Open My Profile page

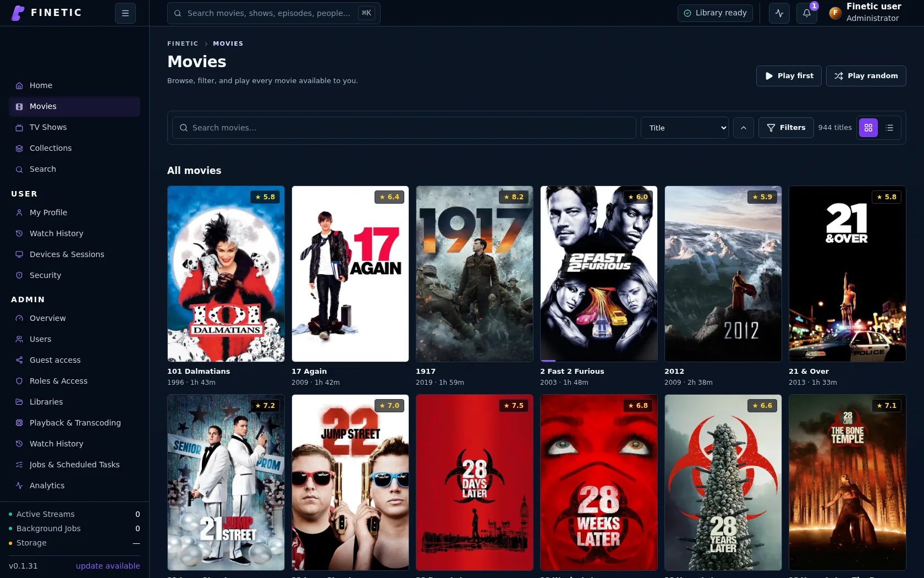click(74, 212)
